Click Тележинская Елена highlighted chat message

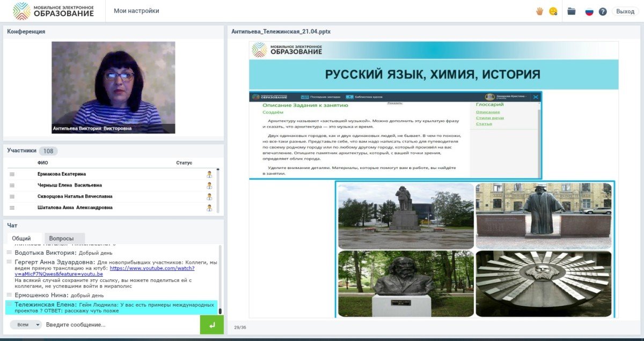tap(112, 307)
